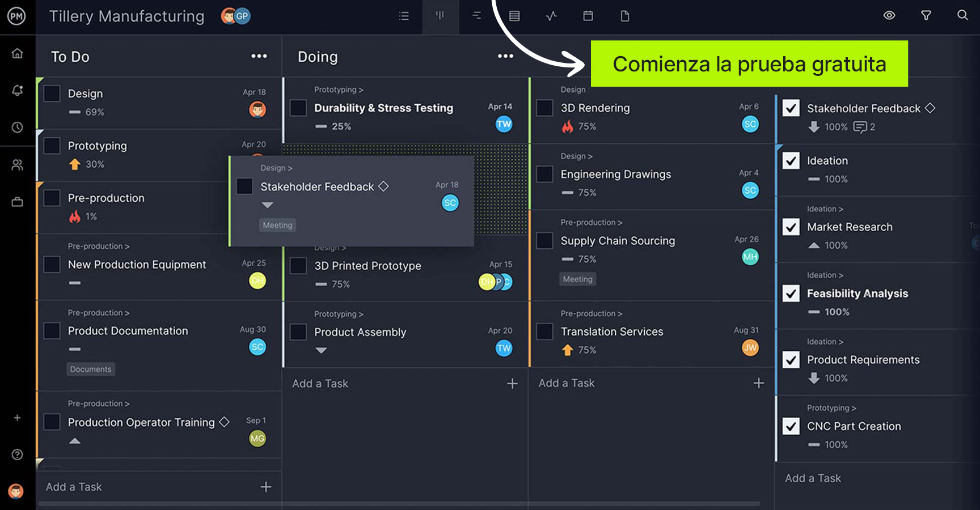980x510 pixels.
Task: Click Engineering Drawings 75% progress indicator
Action: pos(578,193)
